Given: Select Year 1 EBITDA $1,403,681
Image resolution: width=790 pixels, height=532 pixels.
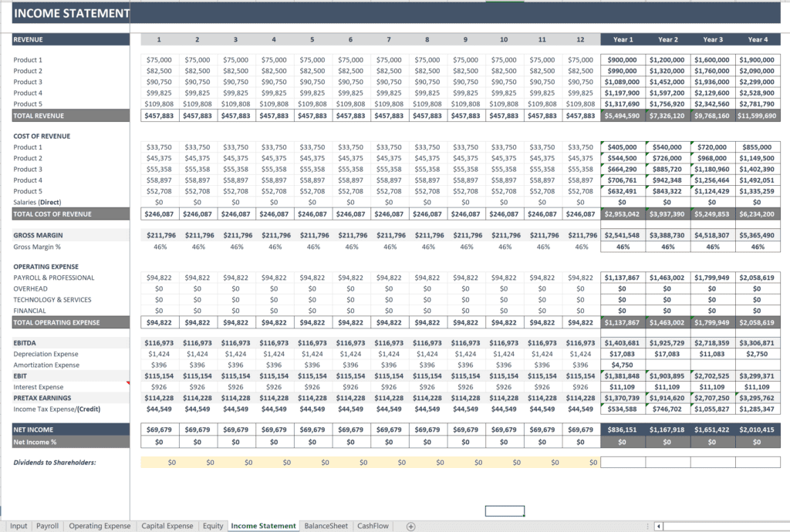Looking at the screenshot, I should (623, 343).
